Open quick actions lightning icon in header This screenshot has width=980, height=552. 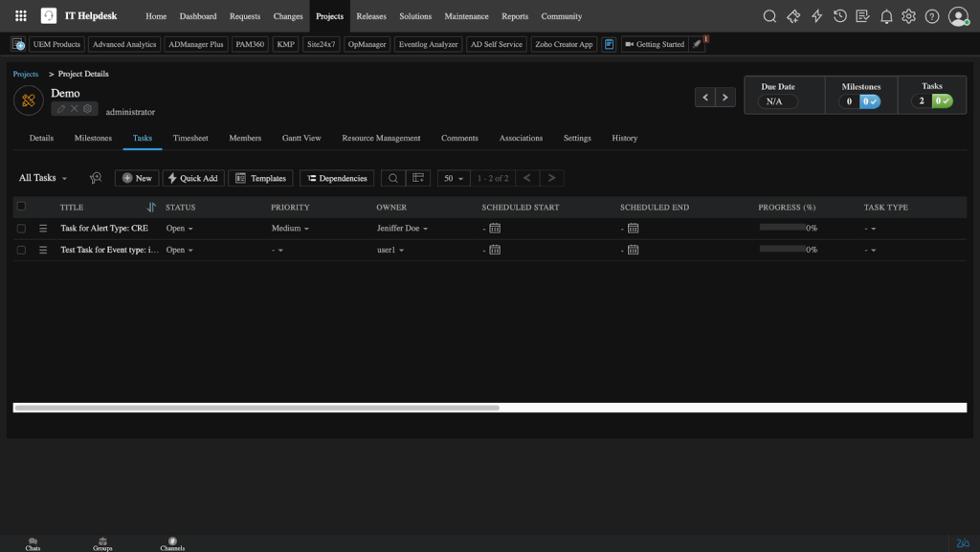pyautogui.click(x=816, y=16)
